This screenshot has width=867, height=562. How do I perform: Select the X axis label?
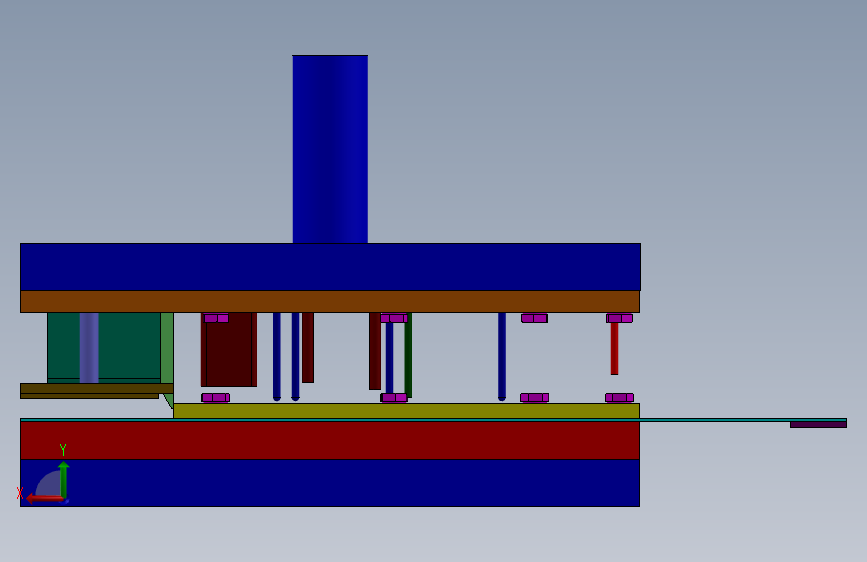click(20, 493)
